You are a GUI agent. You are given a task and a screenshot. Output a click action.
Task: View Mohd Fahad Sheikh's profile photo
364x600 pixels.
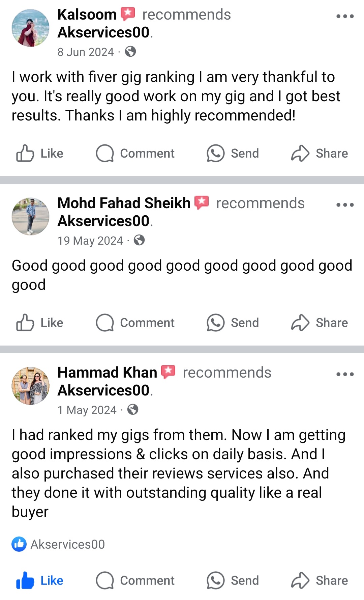click(x=30, y=216)
